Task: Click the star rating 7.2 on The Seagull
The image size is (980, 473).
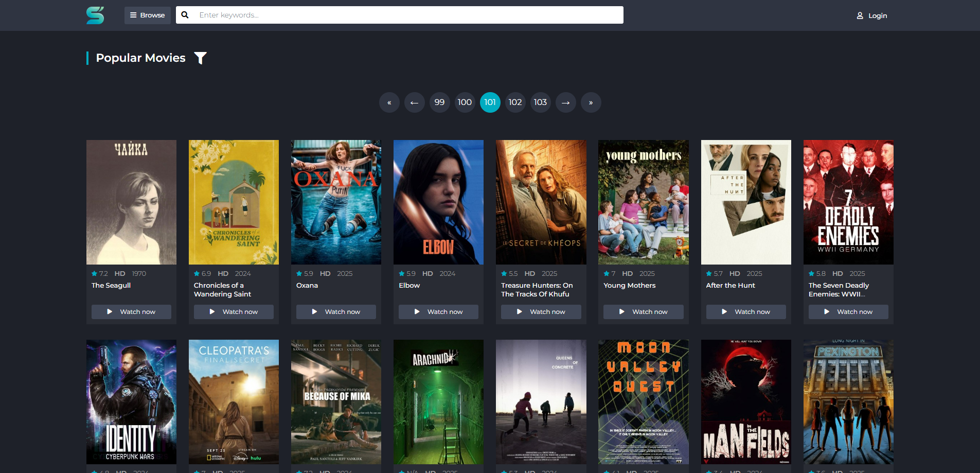Action: click(x=100, y=274)
